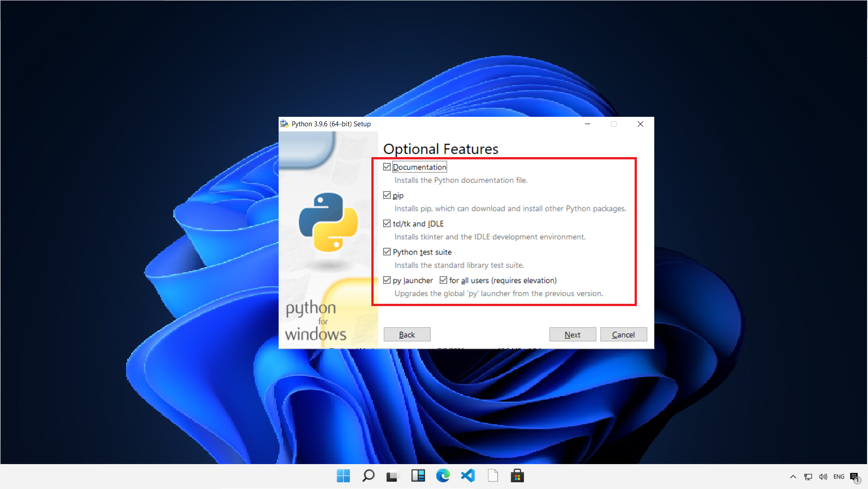Click the 'Python 3.9.6 (64-bit) Setup' title
The width and height of the screenshot is (868, 489).
pos(331,124)
